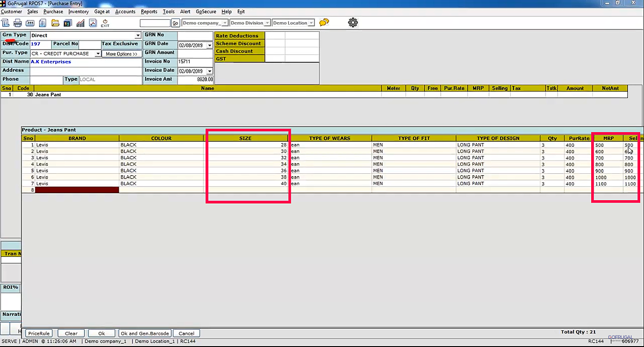Click the Ok and Gen.Barcode button

pyautogui.click(x=145, y=333)
